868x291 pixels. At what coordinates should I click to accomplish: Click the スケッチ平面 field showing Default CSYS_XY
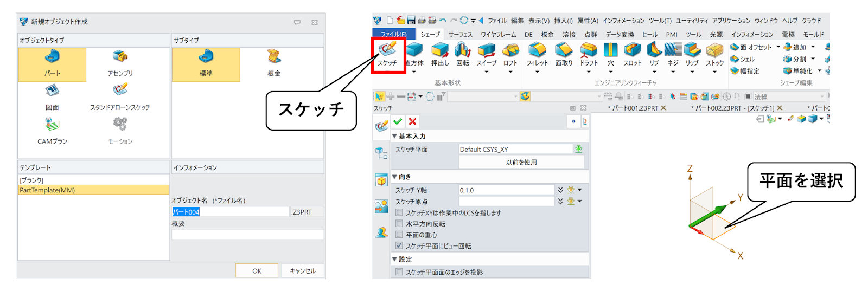[x=516, y=149]
